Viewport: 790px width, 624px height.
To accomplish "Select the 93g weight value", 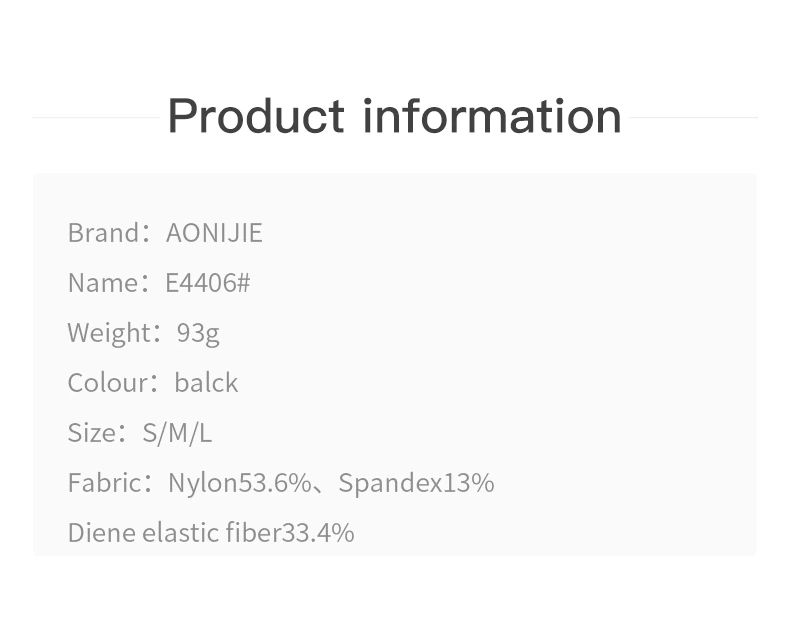I will [198, 333].
